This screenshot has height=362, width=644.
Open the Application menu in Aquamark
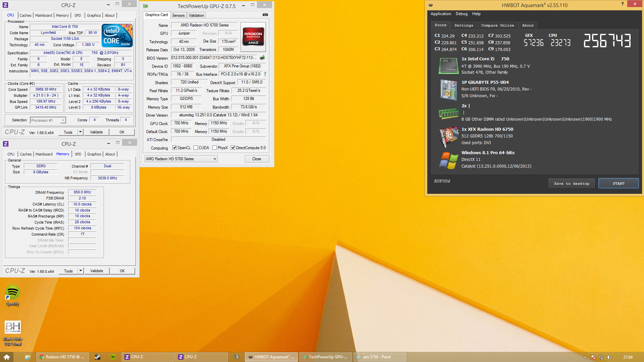click(441, 14)
